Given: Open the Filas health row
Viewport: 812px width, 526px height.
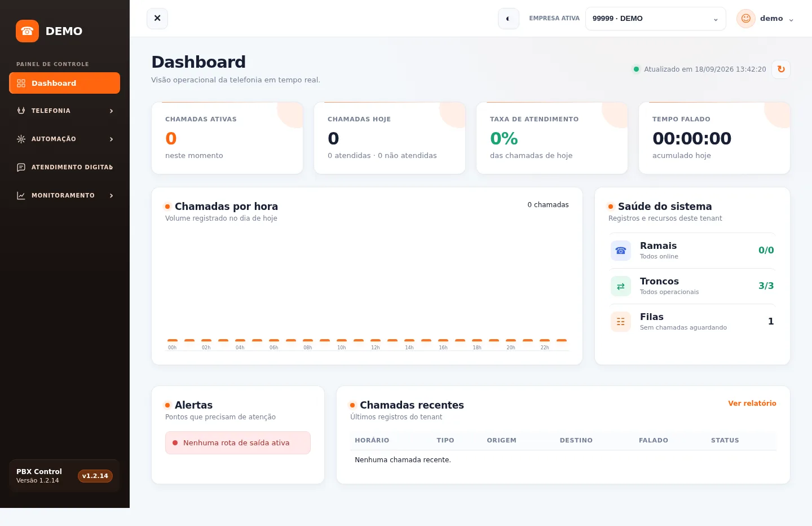Looking at the screenshot, I should (x=692, y=322).
